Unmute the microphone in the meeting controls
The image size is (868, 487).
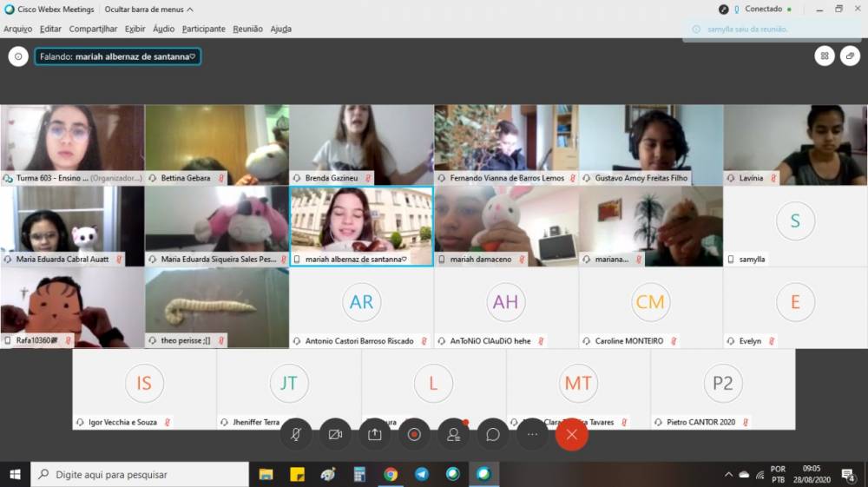click(296, 434)
